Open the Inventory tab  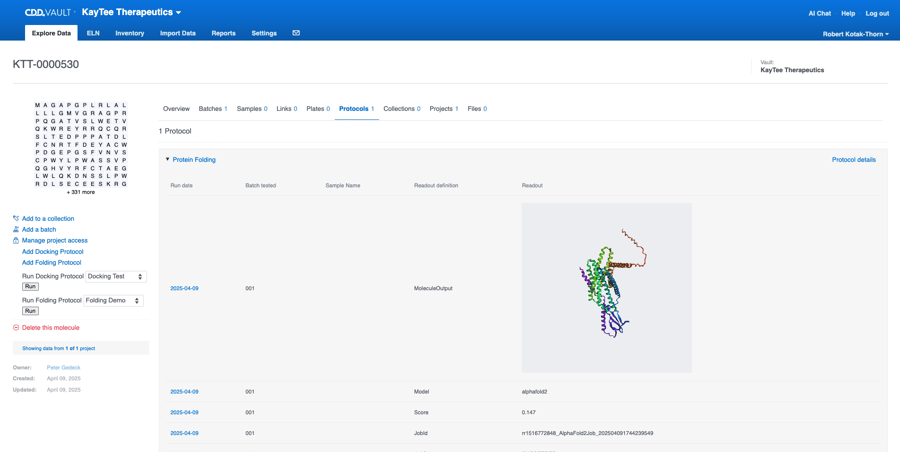point(130,33)
